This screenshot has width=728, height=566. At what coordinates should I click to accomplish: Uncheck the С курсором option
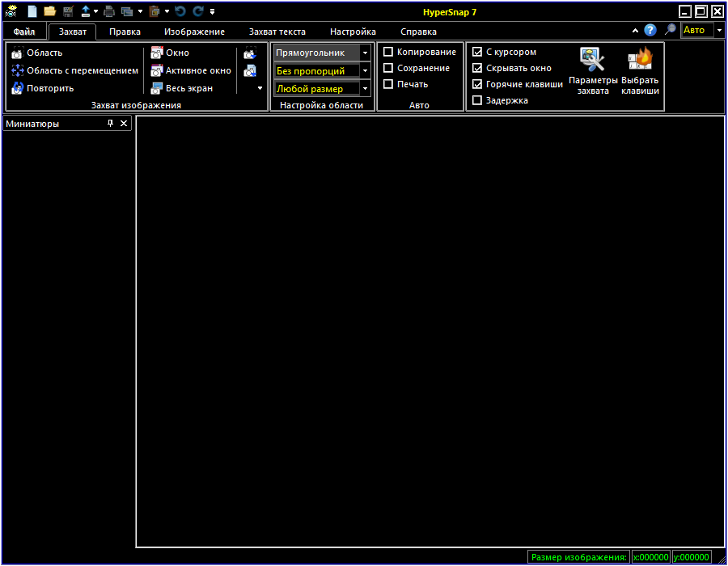tap(477, 52)
